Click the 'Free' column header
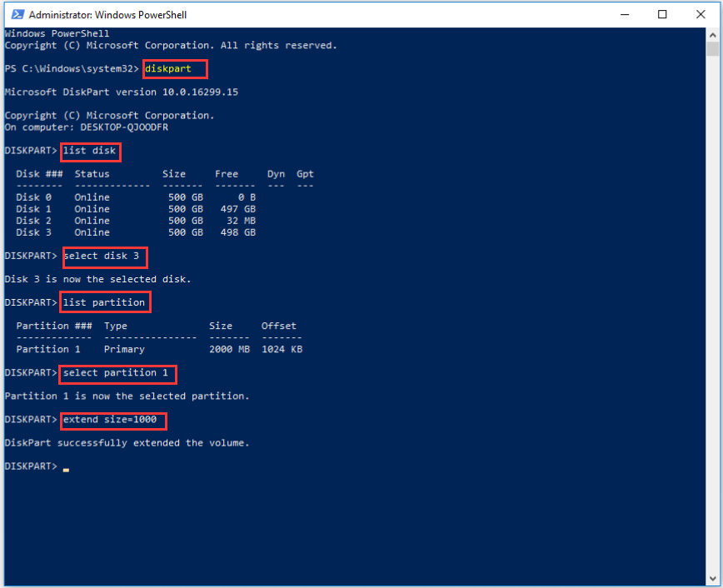 [x=227, y=174]
